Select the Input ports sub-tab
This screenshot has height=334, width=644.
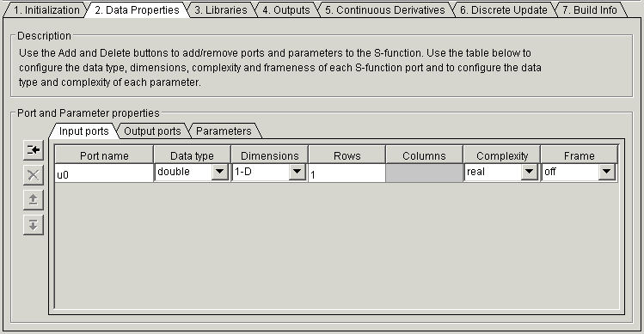pyautogui.click(x=83, y=131)
